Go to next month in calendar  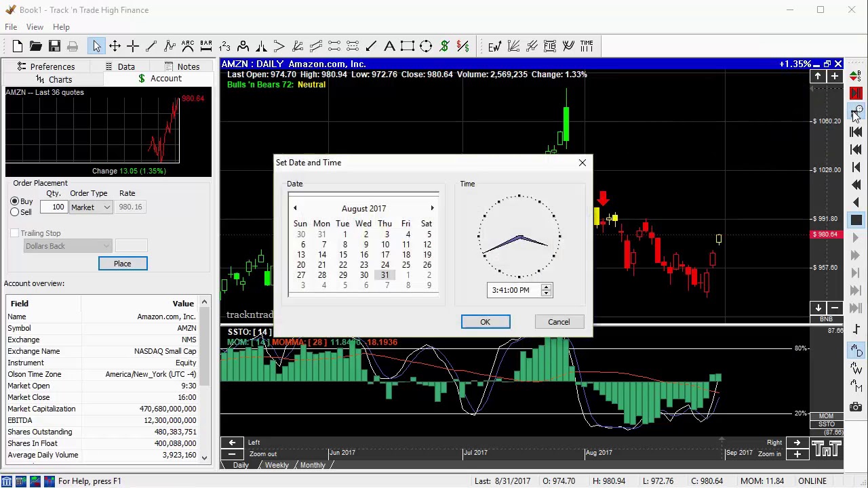[x=432, y=208]
